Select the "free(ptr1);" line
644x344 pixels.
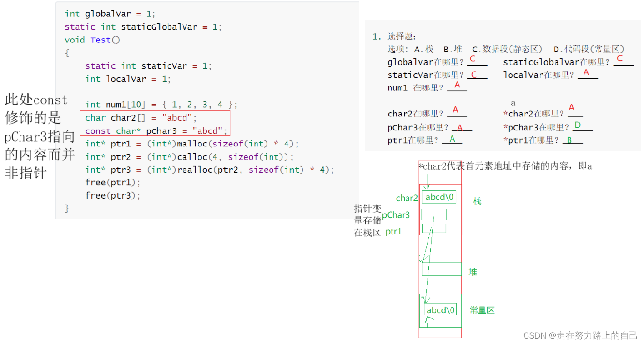[113, 183]
